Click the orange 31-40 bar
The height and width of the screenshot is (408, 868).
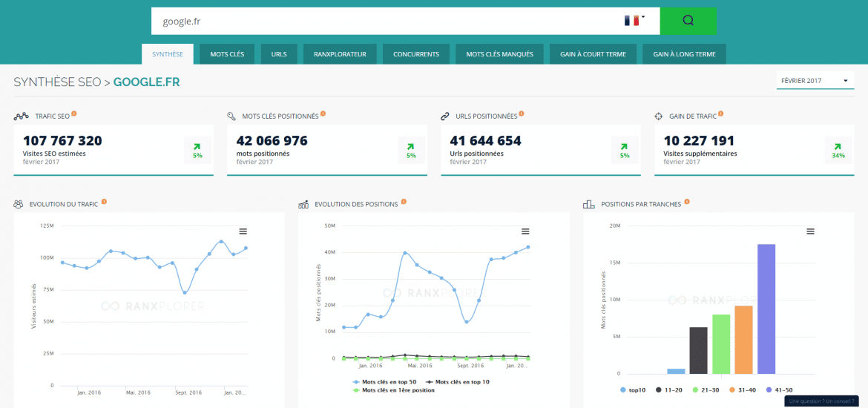[x=743, y=340]
